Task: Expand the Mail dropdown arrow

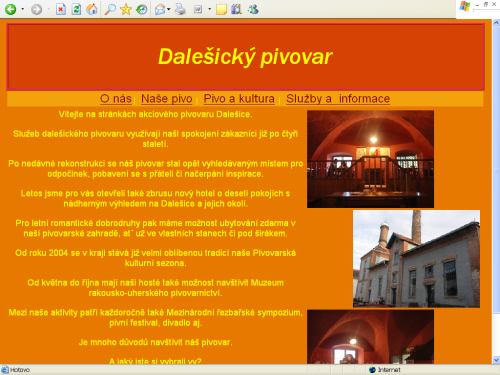Action: [x=168, y=9]
